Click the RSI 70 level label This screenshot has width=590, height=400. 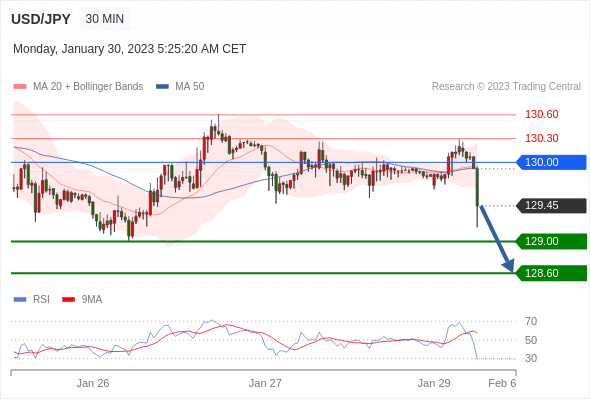[x=531, y=321]
